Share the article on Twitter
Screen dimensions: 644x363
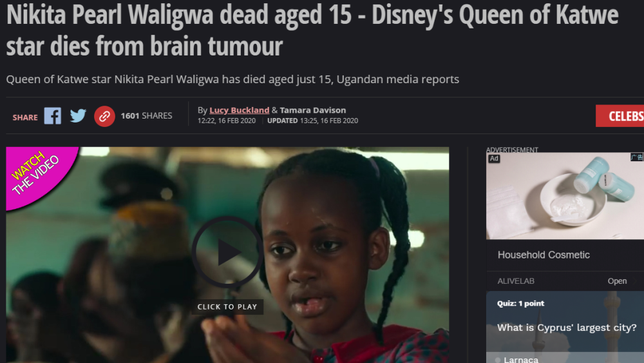(x=78, y=116)
